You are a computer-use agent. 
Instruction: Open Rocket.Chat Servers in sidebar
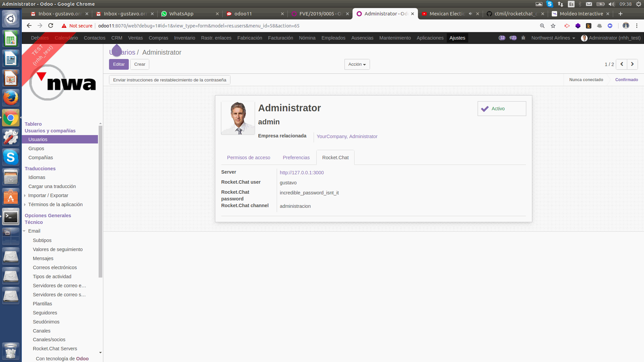point(55,349)
